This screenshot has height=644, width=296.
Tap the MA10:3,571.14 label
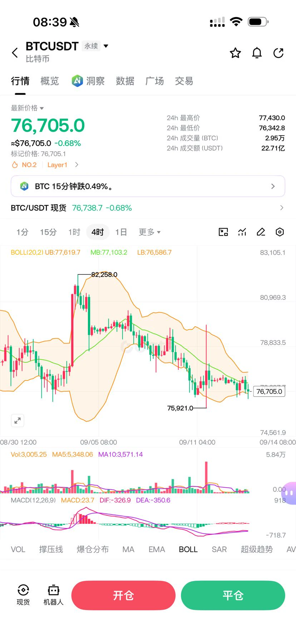(120, 454)
